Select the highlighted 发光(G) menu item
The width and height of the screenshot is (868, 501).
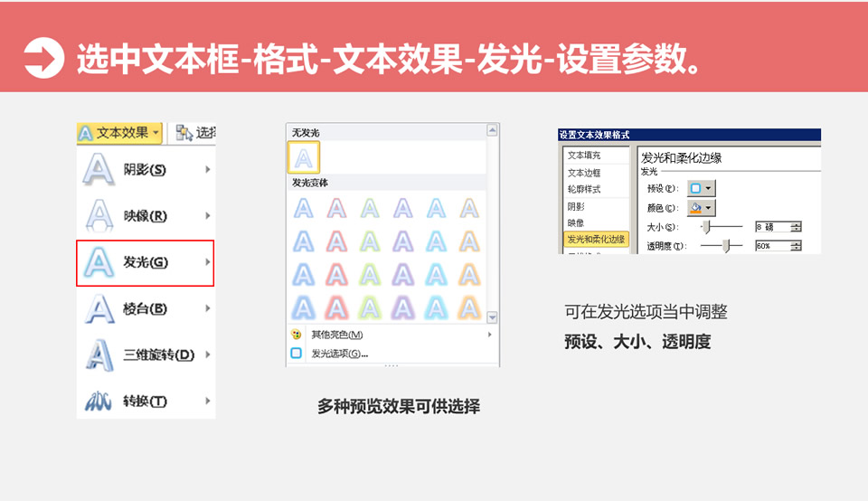pos(145,262)
